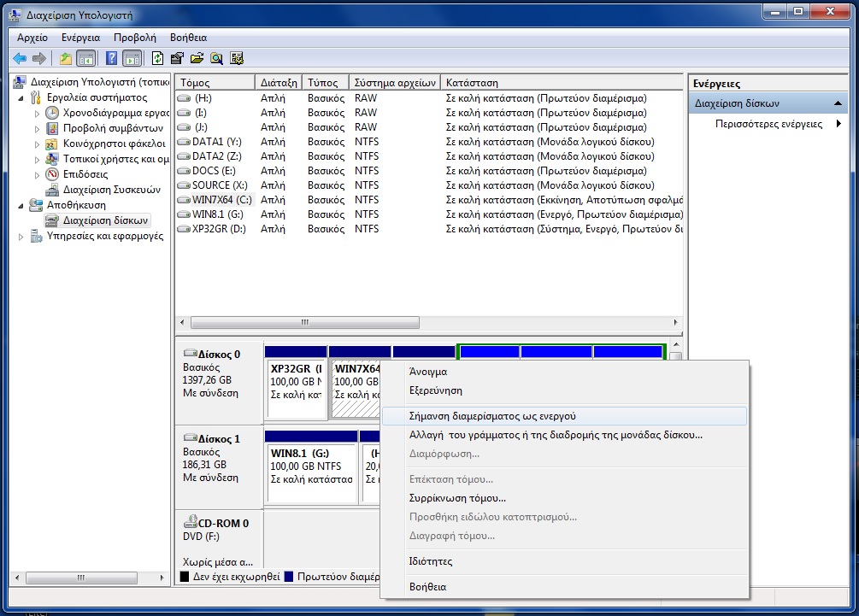Choose Συρρίκνωση τόμου in context menu
The height and width of the screenshot is (616, 859).
564,498
